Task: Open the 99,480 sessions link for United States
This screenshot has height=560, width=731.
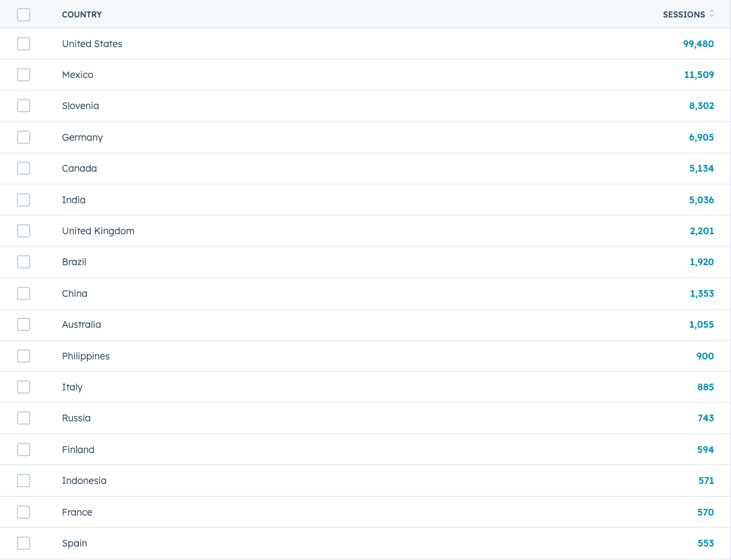Action: coord(698,44)
